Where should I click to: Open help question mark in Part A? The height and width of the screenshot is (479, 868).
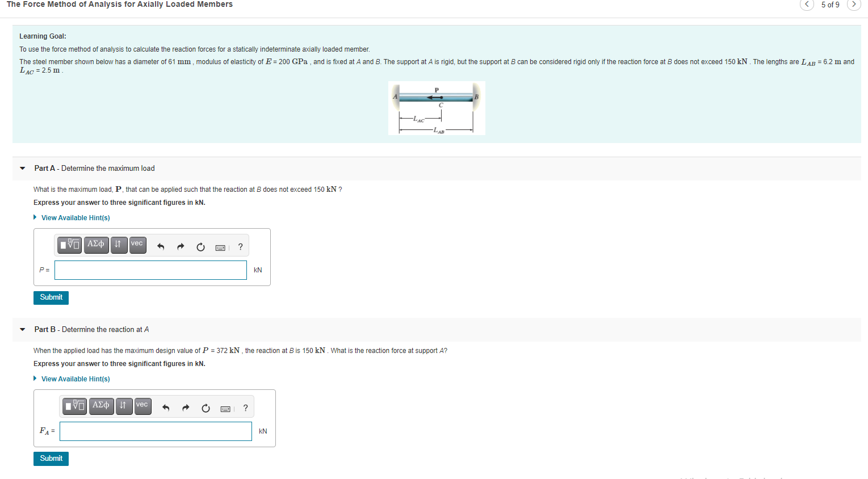(x=240, y=247)
